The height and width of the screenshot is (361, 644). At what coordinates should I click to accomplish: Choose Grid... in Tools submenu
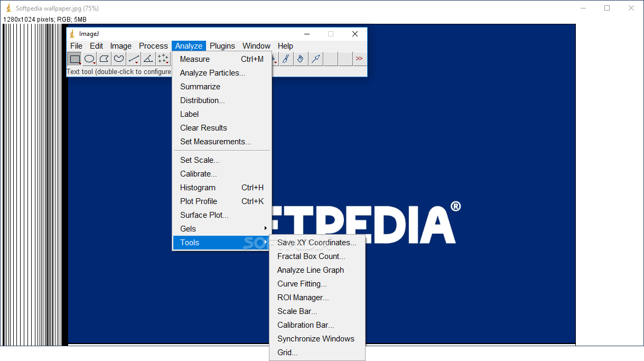[x=317, y=353]
